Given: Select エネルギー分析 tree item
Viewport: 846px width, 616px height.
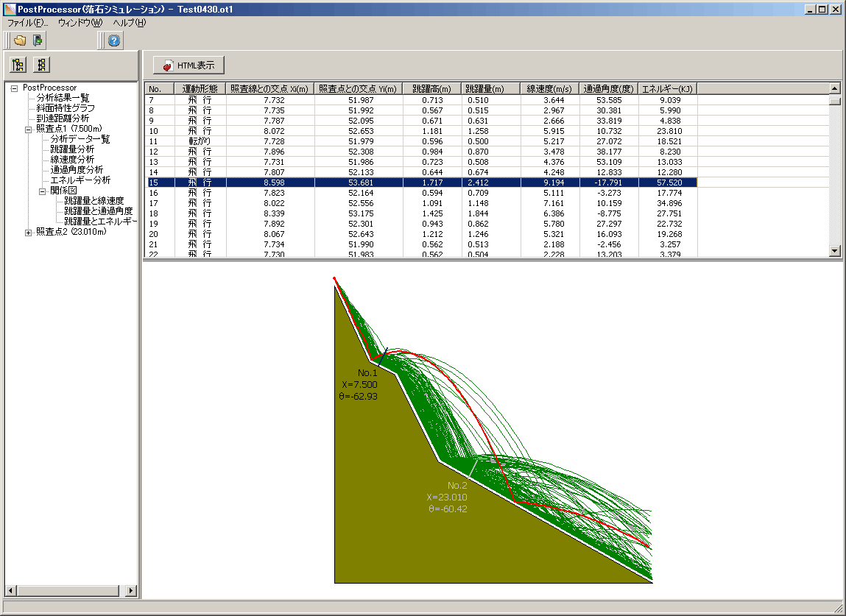Looking at the screenshot, I should (80, 180).
